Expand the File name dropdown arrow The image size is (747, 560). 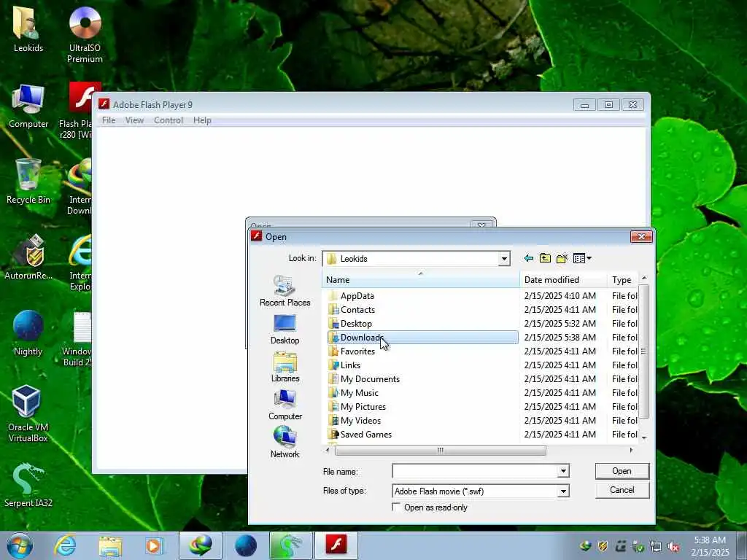[x=563, y=471]
